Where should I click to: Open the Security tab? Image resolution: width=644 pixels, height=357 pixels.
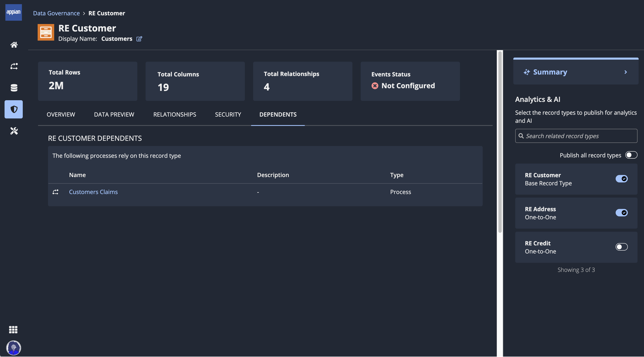pyautogui.click(x=228, y=115)
